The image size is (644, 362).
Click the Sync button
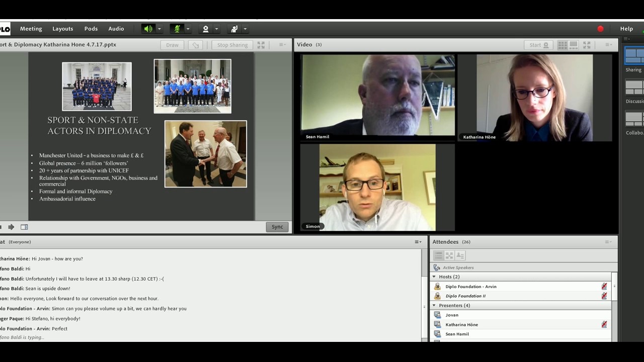click(x=277, y=227)
